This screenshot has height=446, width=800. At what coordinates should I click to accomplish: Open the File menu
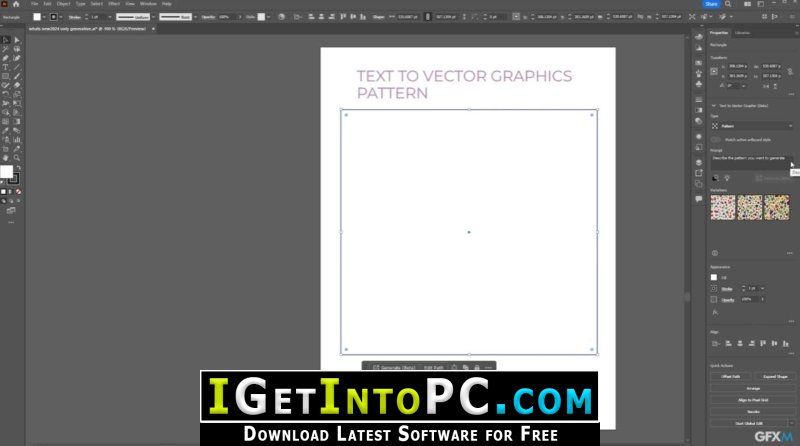pos(34,4)
